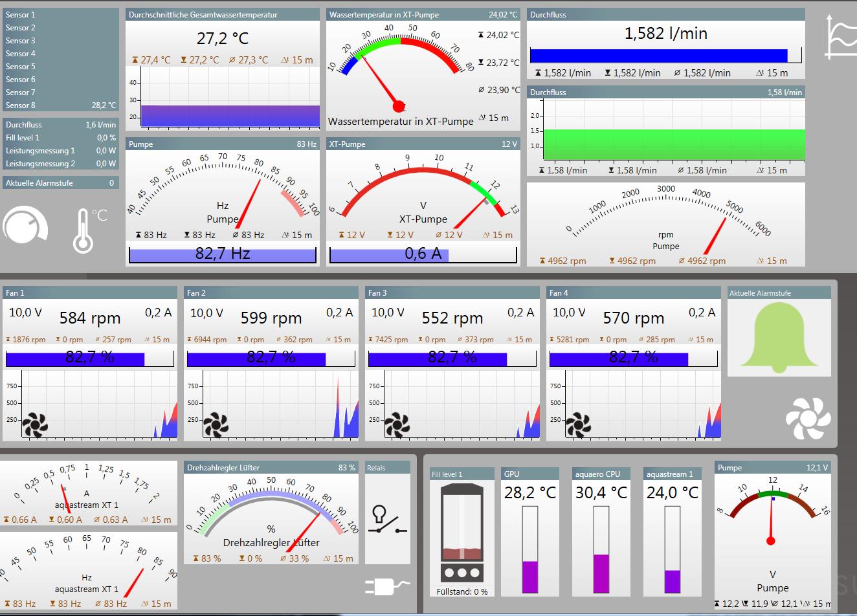
Task: Click the 82,7 Hz pump frequency bar
Action: click(222, 255)
